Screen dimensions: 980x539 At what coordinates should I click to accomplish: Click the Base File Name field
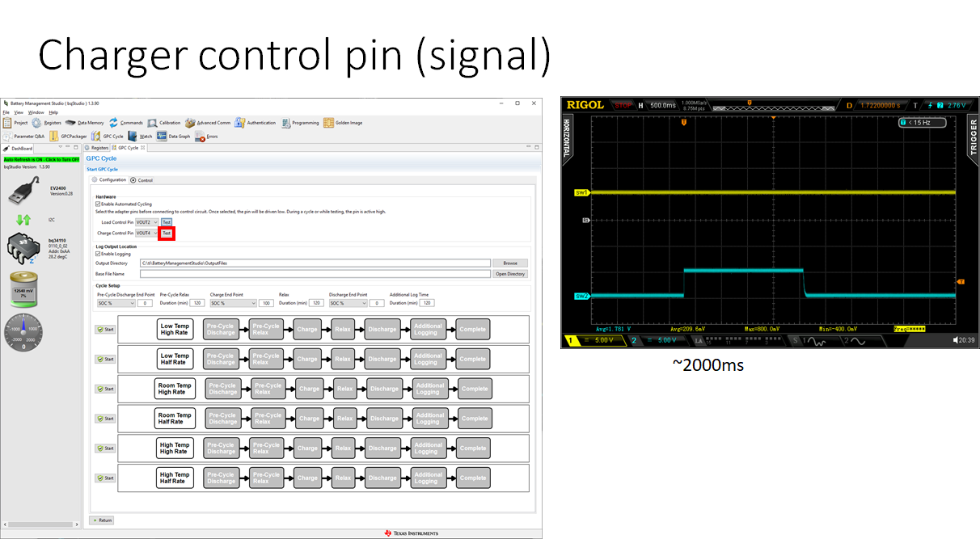tap(315, 274)
